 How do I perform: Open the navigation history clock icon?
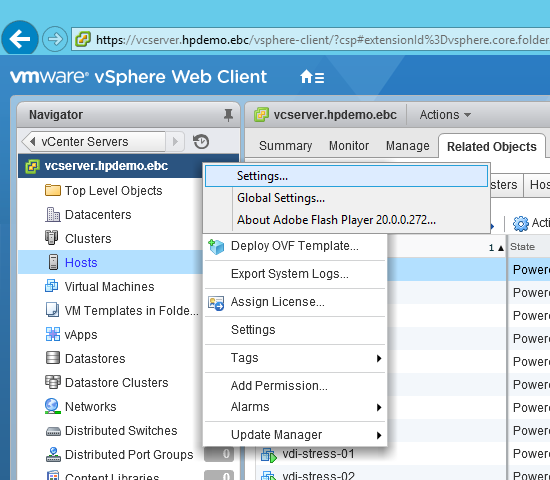pos(201,142)
